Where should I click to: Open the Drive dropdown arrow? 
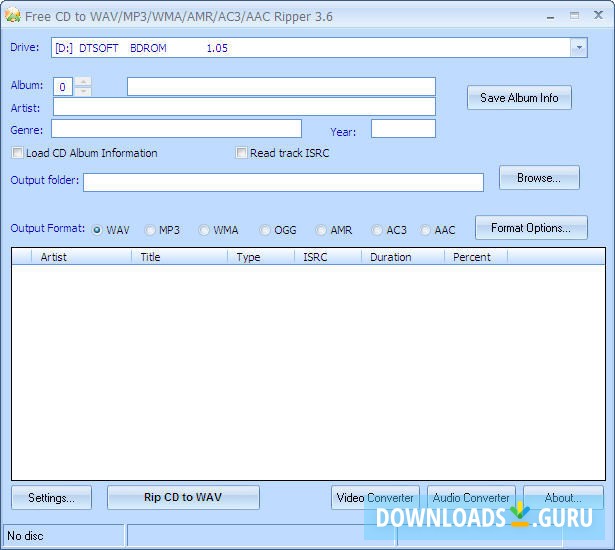pos(579,48)
